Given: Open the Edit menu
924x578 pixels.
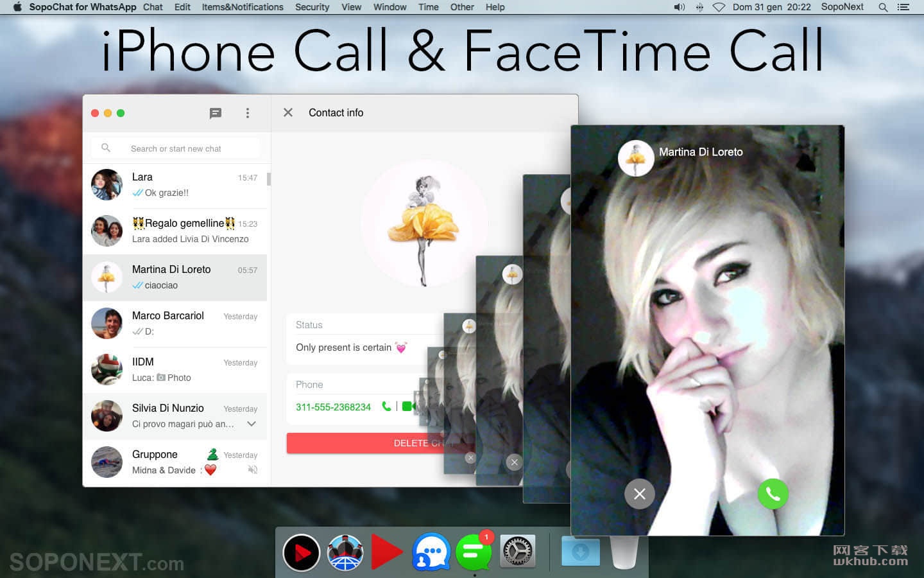Looking at the screenshot, I should [x=182, y=7].
